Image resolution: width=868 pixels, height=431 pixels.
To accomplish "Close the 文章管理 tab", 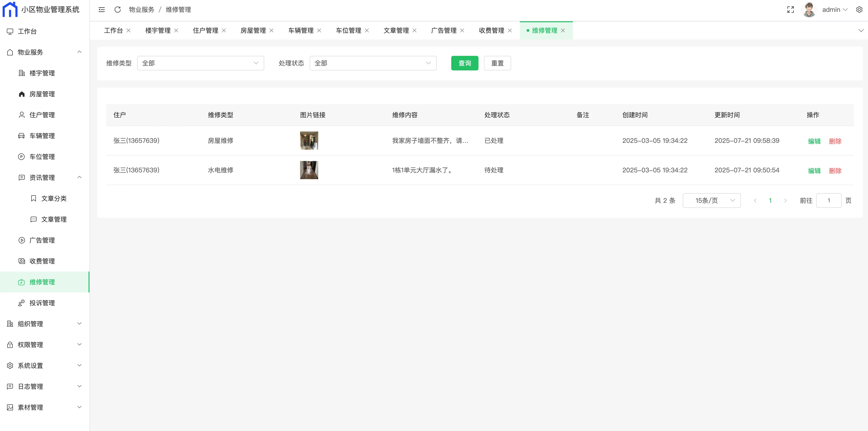I will point(414,31).
